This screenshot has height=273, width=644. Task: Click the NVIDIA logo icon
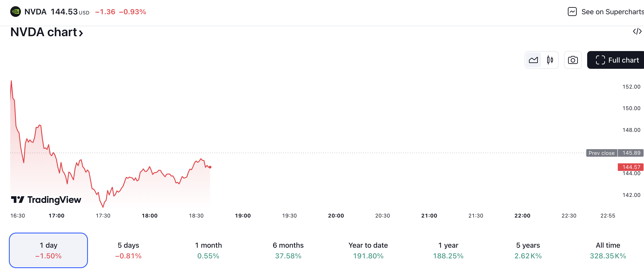16,12
